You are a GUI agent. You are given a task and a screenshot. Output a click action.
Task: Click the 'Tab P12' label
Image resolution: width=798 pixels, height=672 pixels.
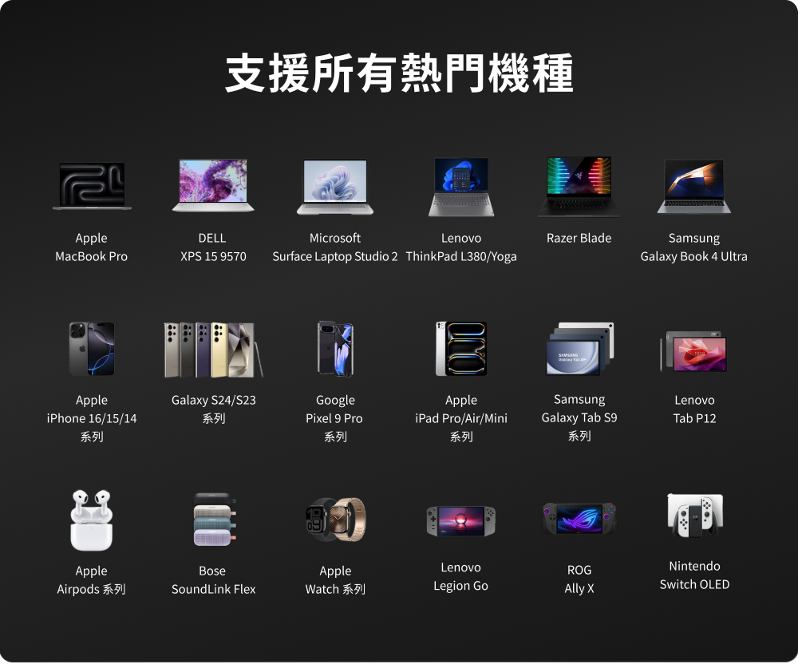click(x=695, y=418)
